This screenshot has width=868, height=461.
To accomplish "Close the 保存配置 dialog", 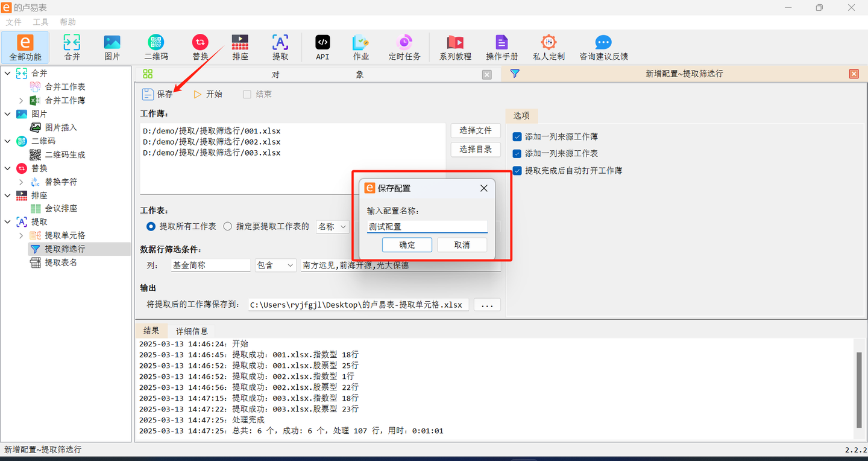I will pos(483,188).
